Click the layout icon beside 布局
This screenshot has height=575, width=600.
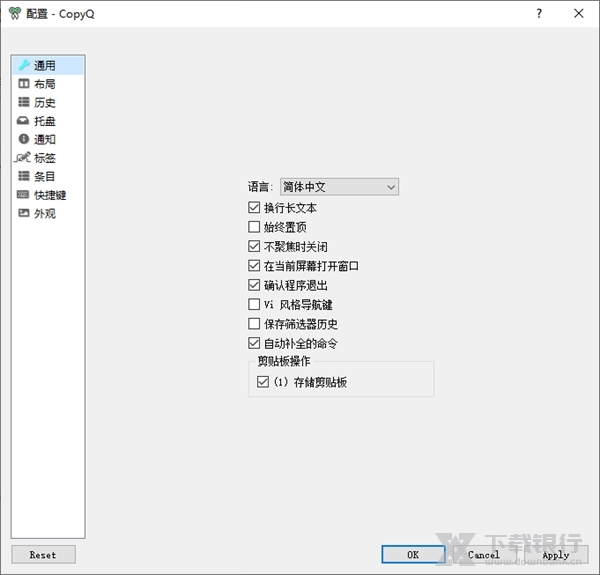tap(24, 83)
